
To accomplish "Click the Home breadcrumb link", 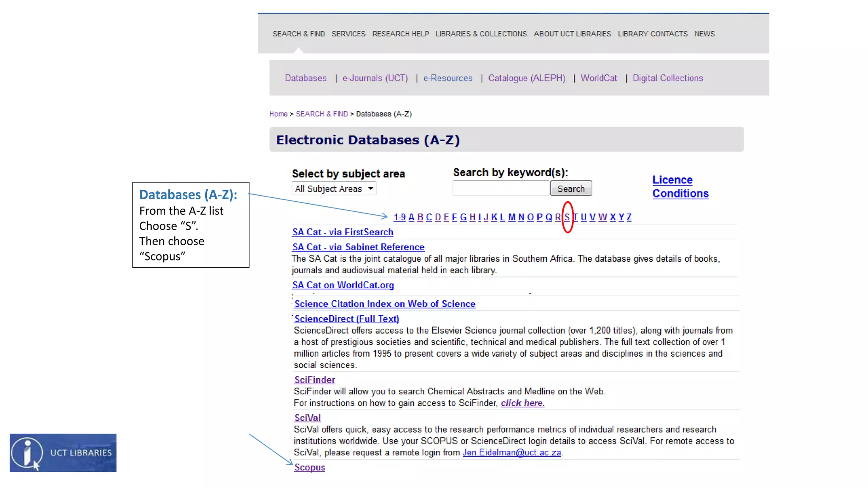I will (278, 114).
